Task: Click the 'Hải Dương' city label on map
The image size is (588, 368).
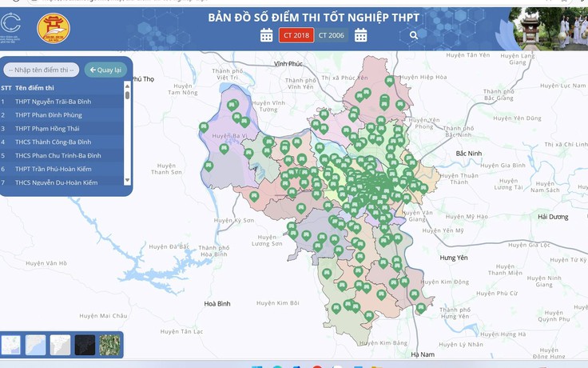Action: (x=553, y=217)
